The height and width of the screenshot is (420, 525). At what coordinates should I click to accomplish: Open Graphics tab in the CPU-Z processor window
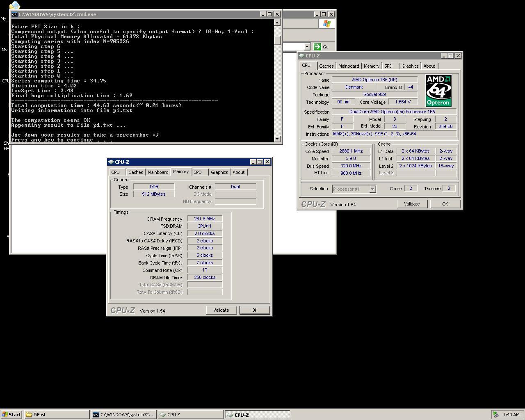(410, 66)
